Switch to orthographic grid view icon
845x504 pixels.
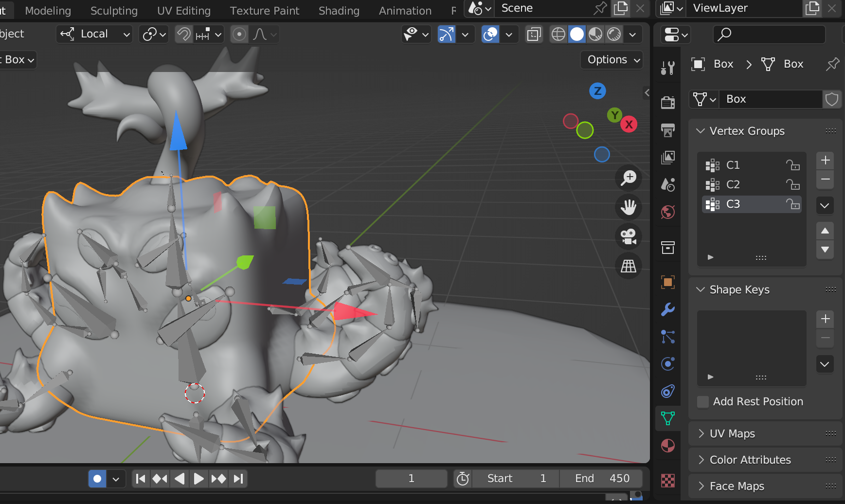pyautogui.click(x=629, y=266)
